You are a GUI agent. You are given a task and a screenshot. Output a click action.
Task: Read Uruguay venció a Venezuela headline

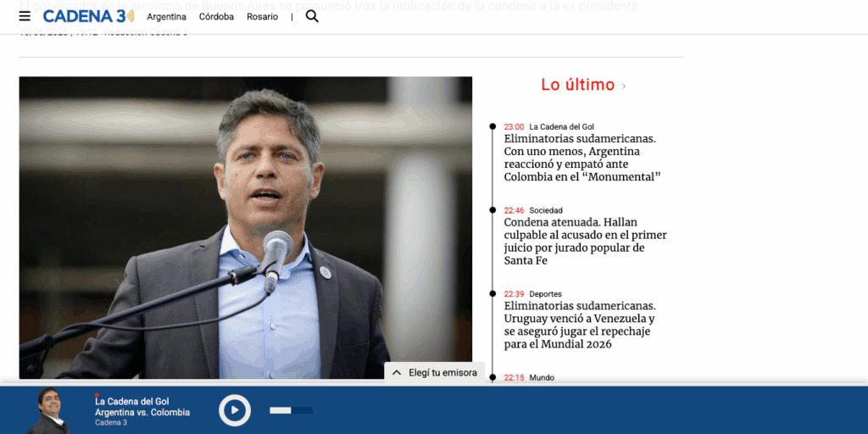coord(580,325)
